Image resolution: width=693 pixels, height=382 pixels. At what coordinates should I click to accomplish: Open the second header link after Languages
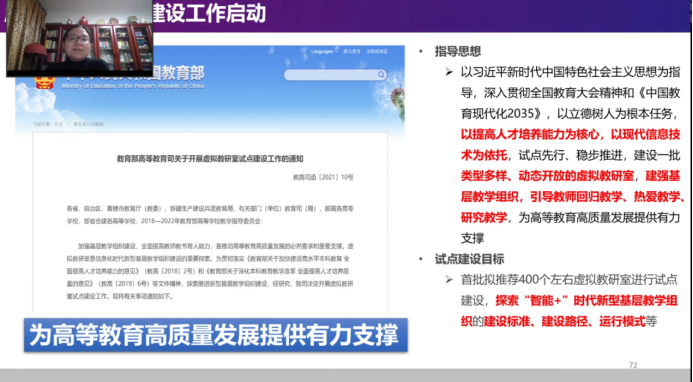pos(352,52)
